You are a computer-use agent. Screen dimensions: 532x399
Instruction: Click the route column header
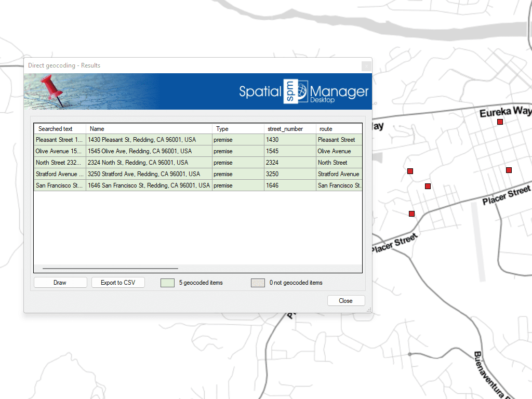339,129
